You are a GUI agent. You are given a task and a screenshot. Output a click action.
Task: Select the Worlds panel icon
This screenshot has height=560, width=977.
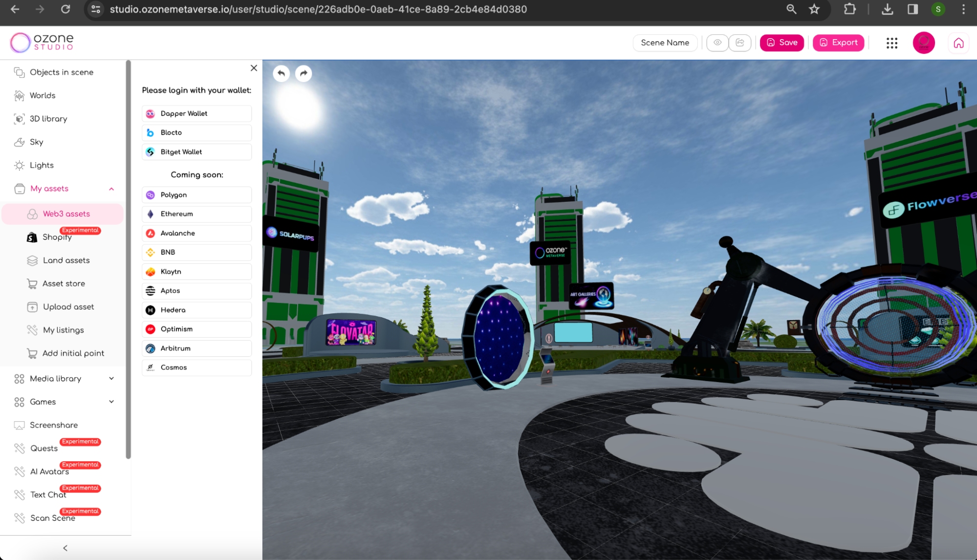pos(18,95)
